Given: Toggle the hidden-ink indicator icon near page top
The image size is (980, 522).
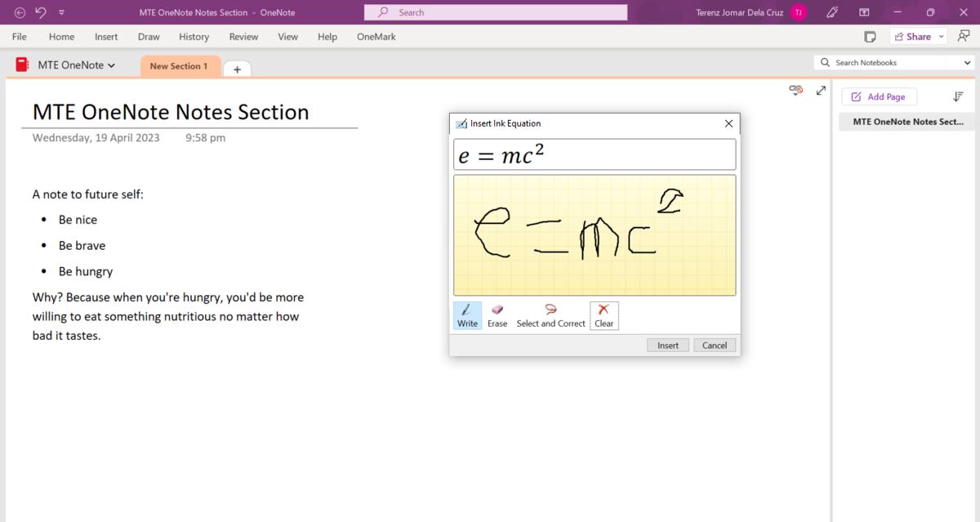Looking at the screenshot, I should coord(795,90).
